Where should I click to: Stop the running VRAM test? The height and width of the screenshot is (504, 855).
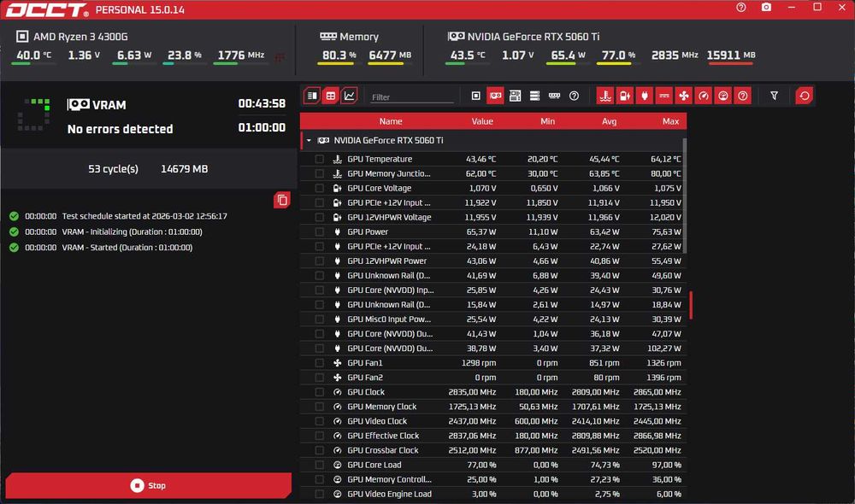(x=148, y=485)
